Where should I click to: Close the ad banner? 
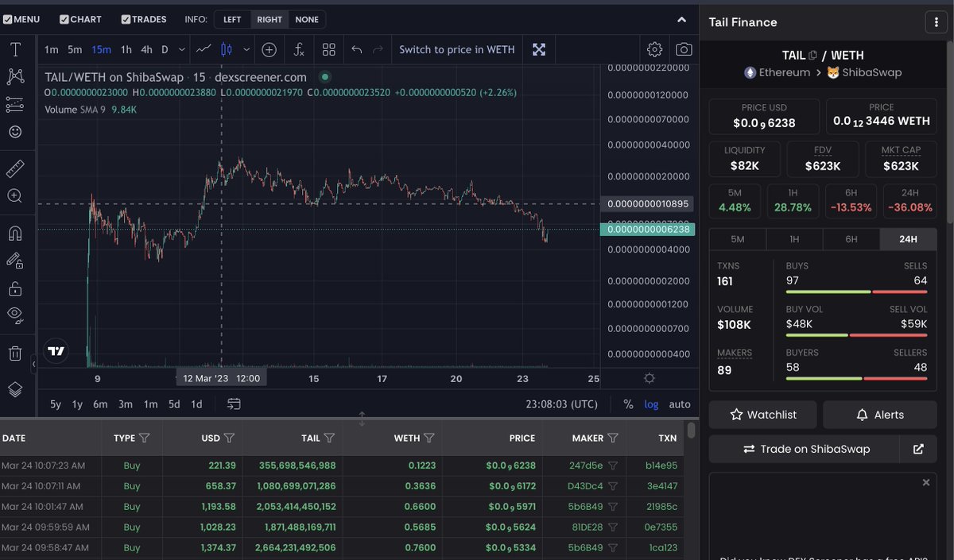(925, 483)
